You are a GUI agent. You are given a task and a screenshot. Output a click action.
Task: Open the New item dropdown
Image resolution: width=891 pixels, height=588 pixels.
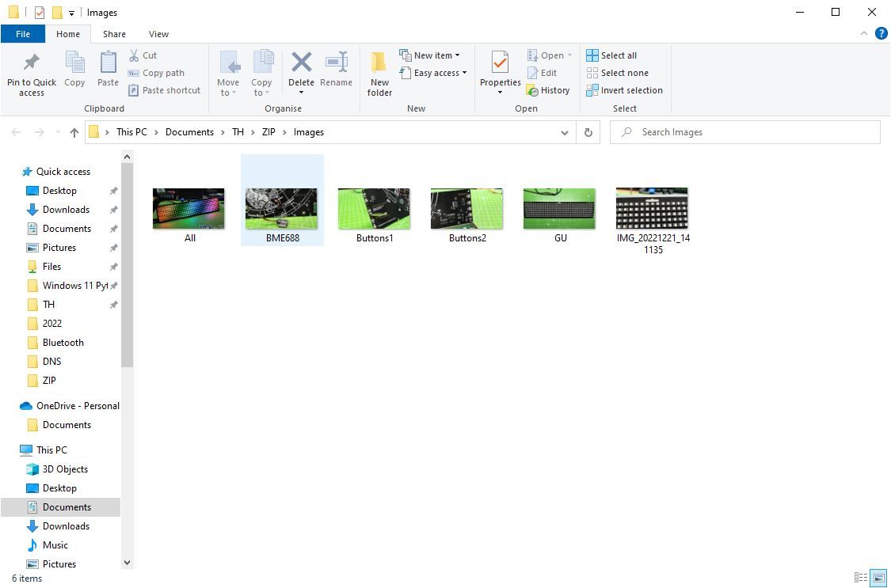tap(432, 55)
